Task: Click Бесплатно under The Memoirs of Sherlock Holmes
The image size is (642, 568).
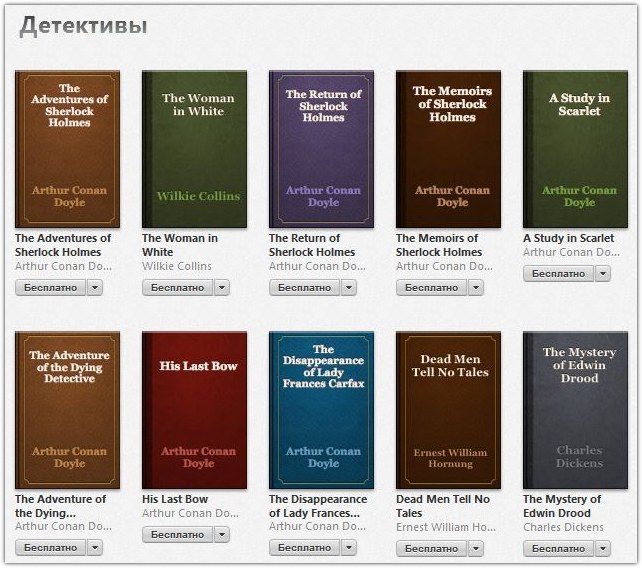Action: pyautogui.click(x=431, y=287)
